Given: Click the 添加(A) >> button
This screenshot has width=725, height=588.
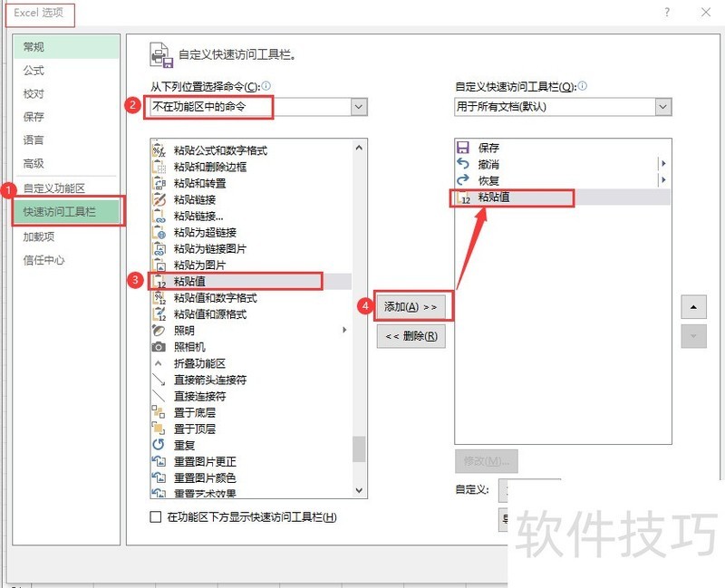Looking at the screenshot, I should (411, 307).
